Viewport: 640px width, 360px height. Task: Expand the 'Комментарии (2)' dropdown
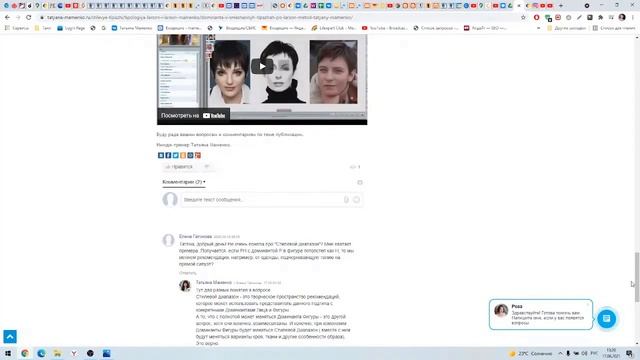(x=184, y=182)
